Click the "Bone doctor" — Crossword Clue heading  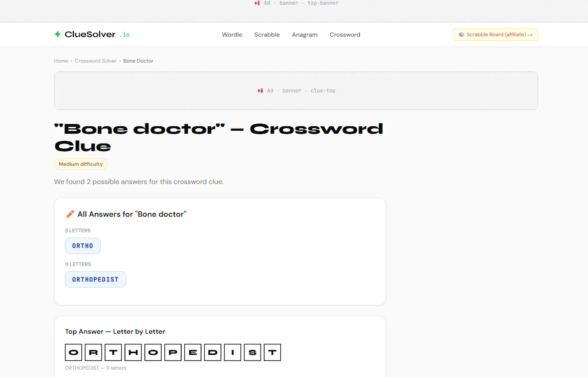219,137
